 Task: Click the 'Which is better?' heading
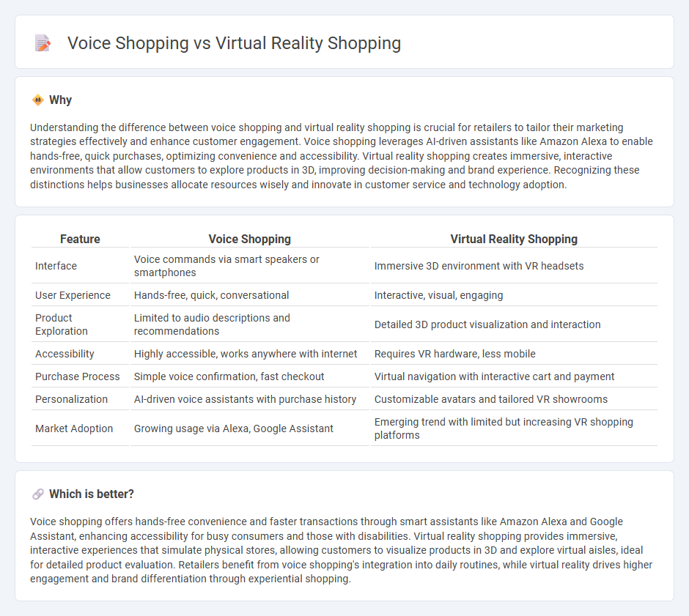(92, 494)
